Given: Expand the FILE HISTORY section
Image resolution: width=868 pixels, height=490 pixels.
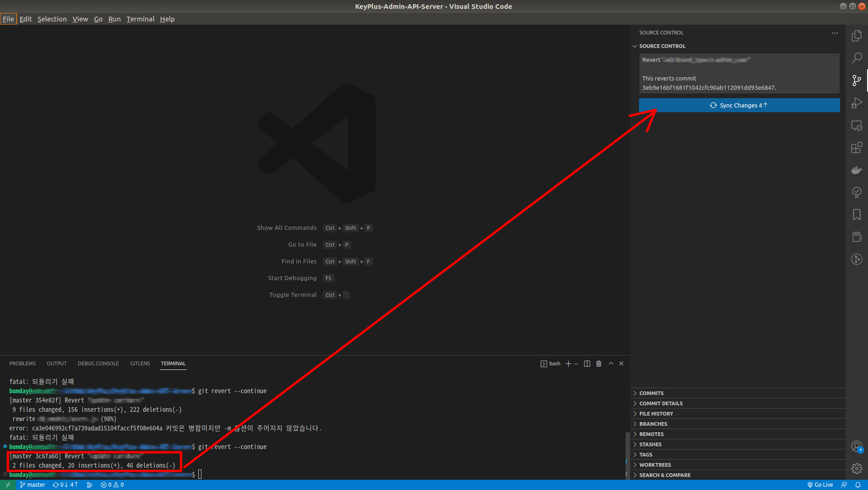Looking at the screenshot, I should [x=738, y=414].
